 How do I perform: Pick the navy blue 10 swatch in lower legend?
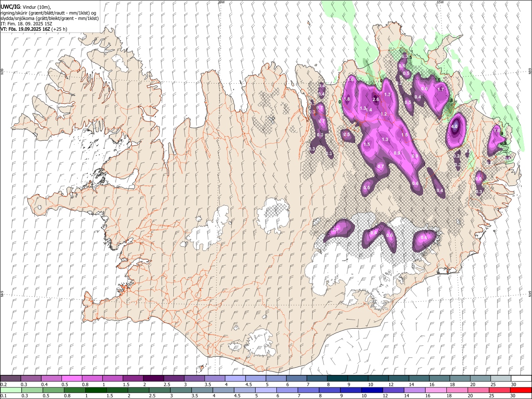(371, 390)
